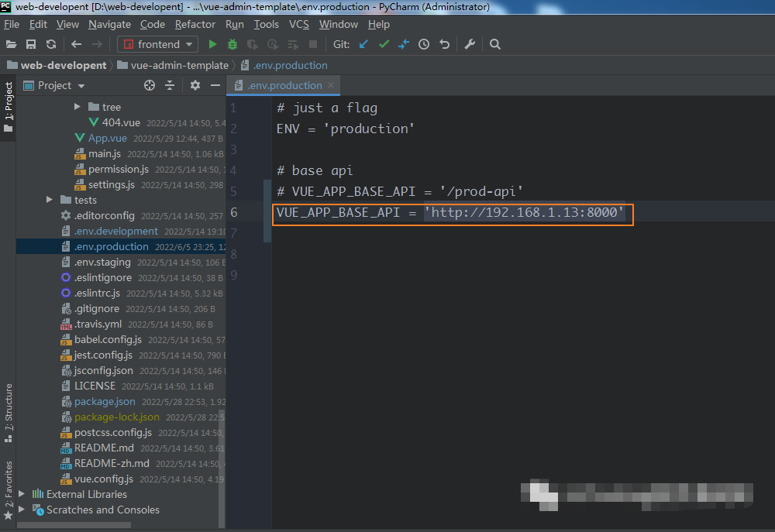Open the VCS menu
Viewport: 775px width, 532px height.
coord(298,24)
